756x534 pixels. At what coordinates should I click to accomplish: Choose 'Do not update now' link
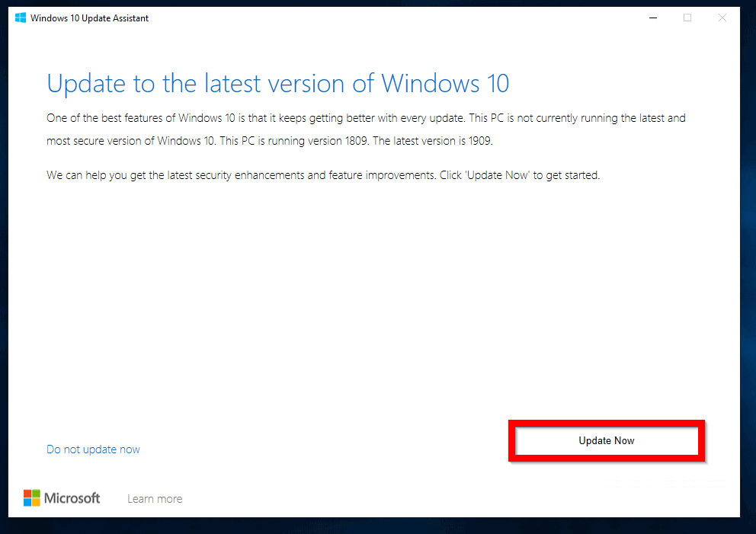[93, 449]
